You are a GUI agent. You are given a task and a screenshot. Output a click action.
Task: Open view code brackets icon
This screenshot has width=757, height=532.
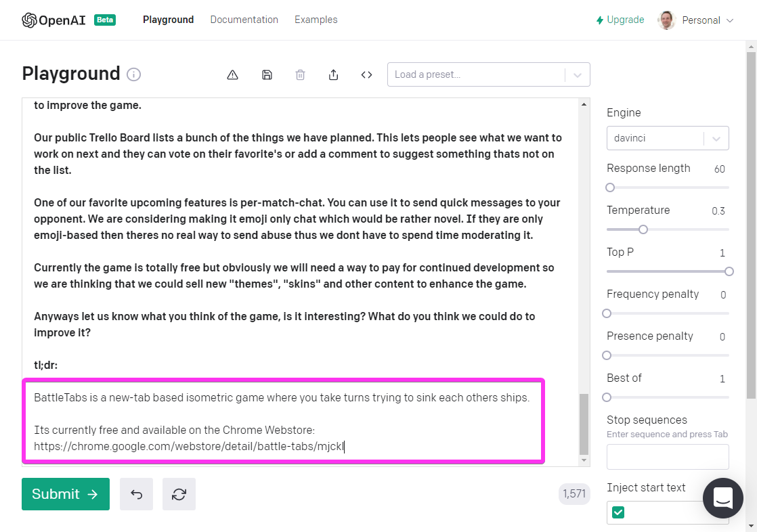click(x=366, y=74)
